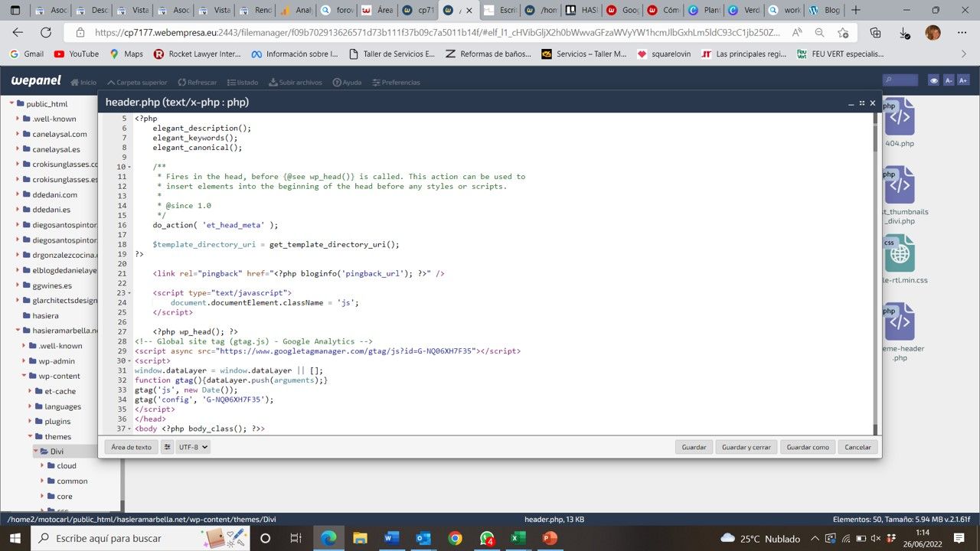
Task: Focus the wepanel file search field
Action: click(900, 80)
